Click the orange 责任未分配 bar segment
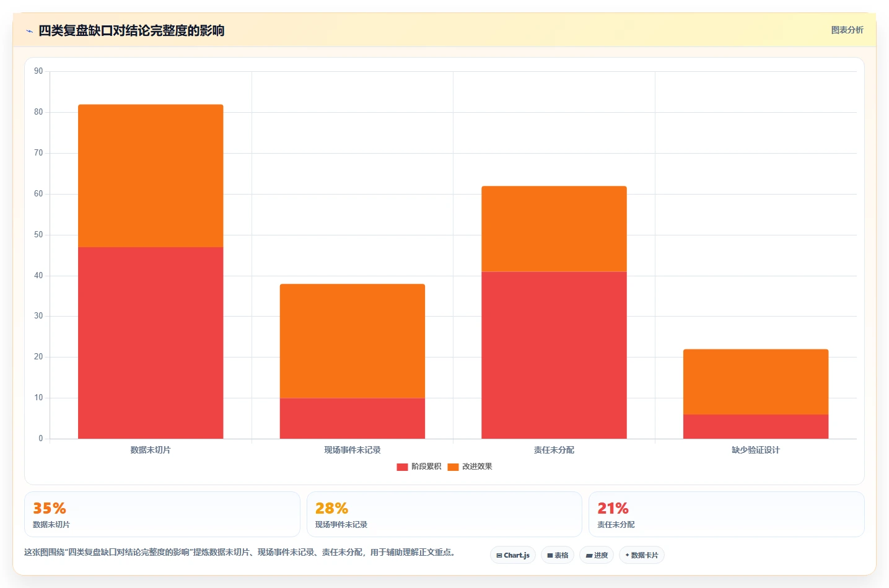 click(x=554, y=229)
